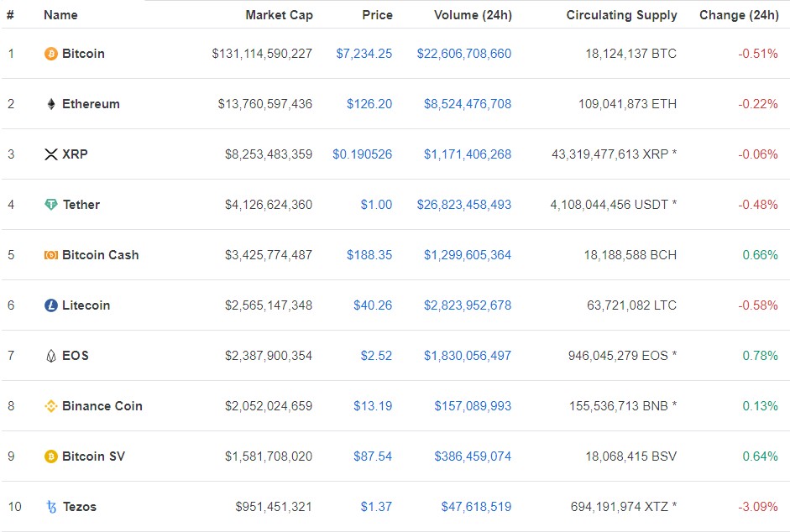Open Bitcoin price link $7,234.25
The width and height of the screenshot is (790, 532).
[x=364, y=54]
